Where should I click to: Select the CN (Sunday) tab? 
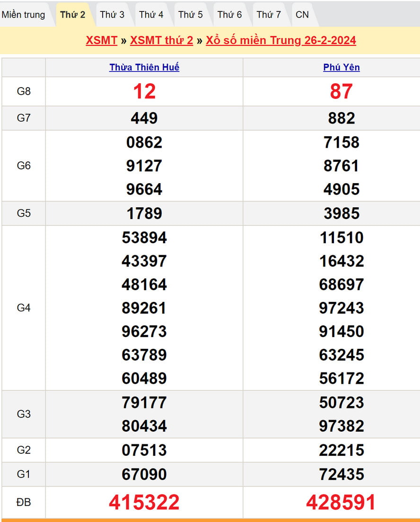(302, 15)
